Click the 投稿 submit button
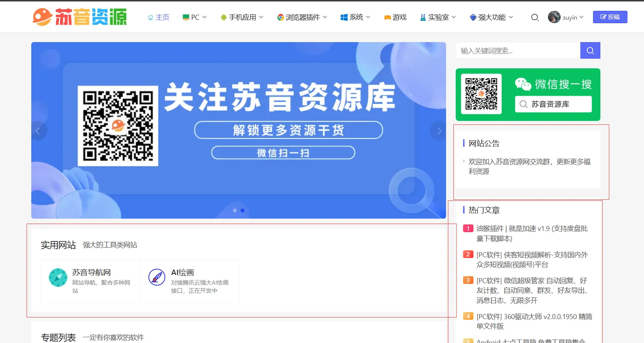Image resolution: width=644 pixels, height=343 pixels. (x=610, y=17)
